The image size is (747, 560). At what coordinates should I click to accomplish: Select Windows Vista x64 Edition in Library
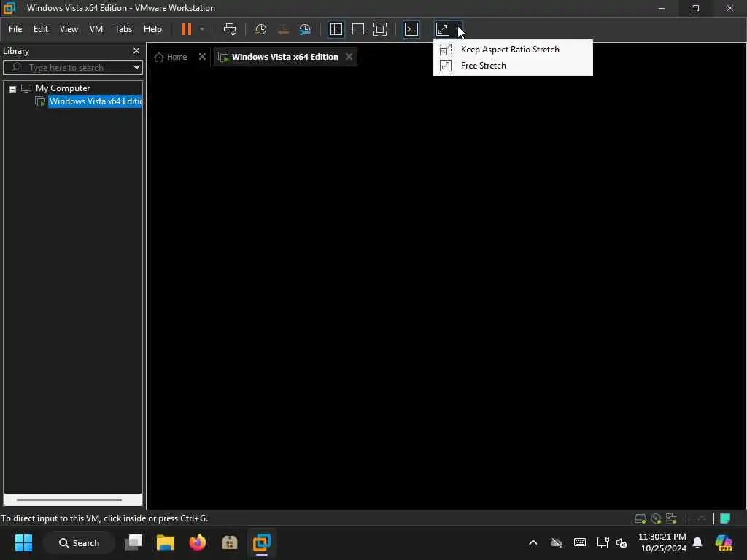coord(96,101)
